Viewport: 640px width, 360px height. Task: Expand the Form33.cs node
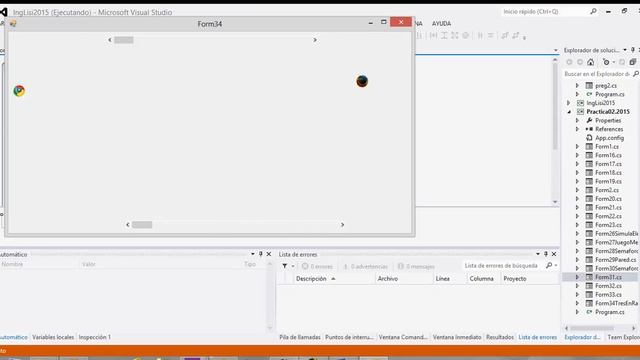[x=577, y=295]
